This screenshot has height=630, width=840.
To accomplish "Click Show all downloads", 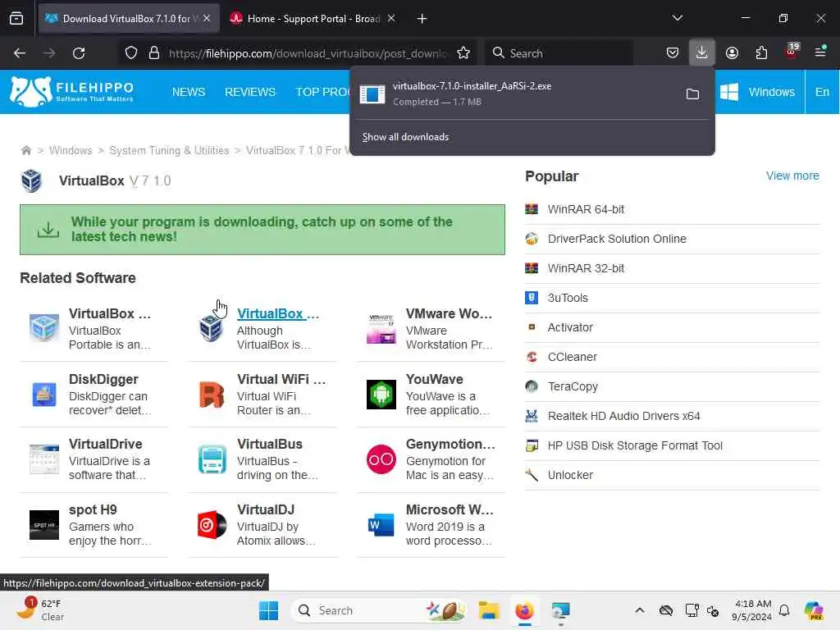I will click(405, 137).
